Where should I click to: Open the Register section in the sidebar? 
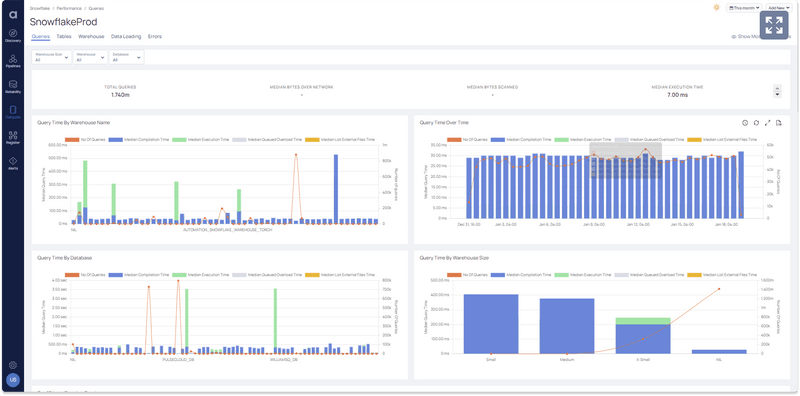pyautogui.click(x=13, y=138)
